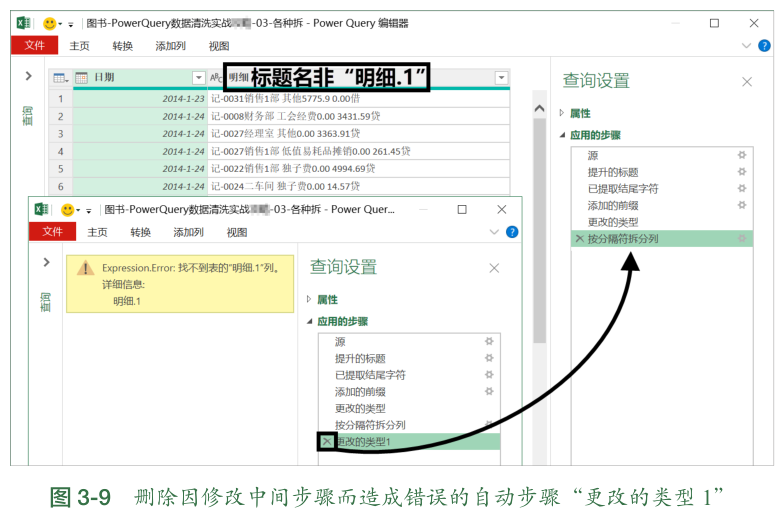Expand 属性 section in front window
The image size is (784, 514).
(308, 299)
